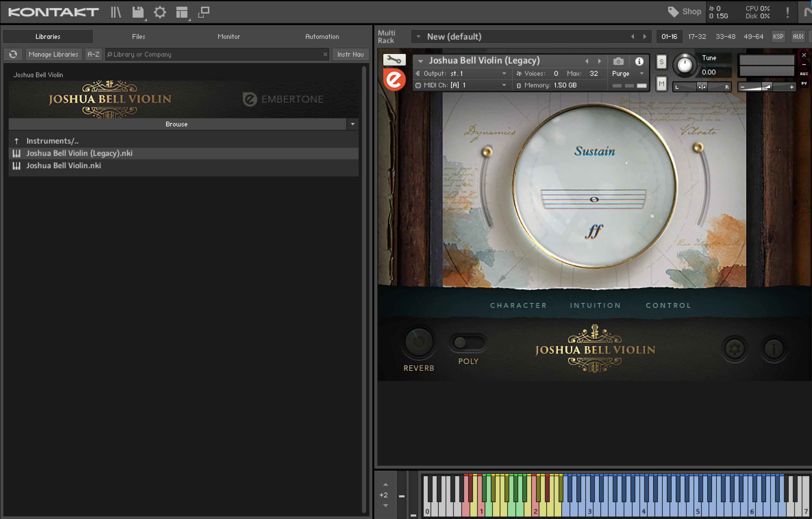Load Joshua Bell Violin.nki from the list

(x=63, y=166)
